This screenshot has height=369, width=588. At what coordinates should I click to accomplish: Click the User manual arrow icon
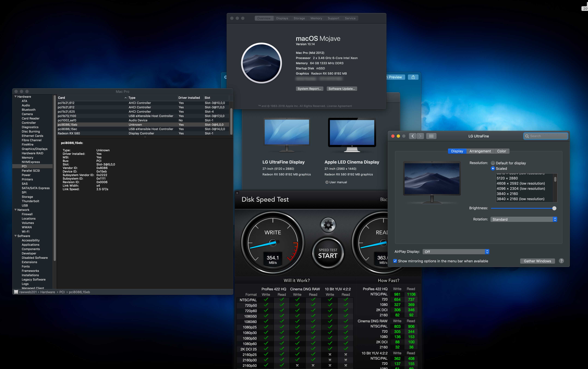coord(327,182)
